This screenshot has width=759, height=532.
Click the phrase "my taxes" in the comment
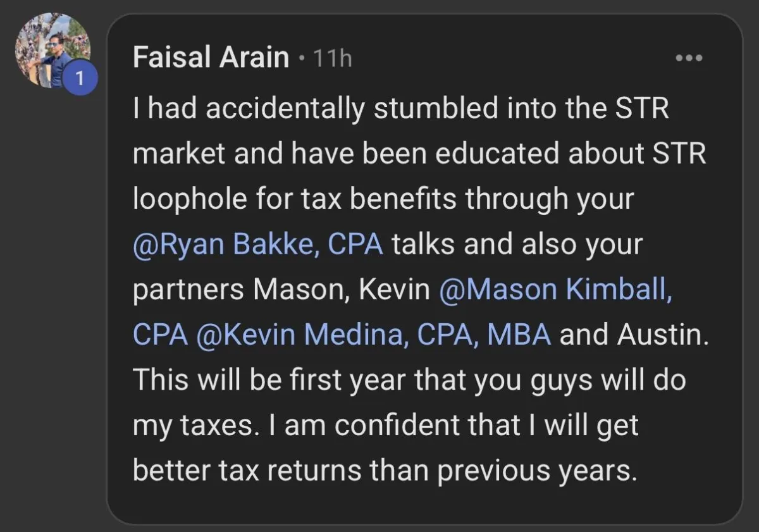coord(195,426)
